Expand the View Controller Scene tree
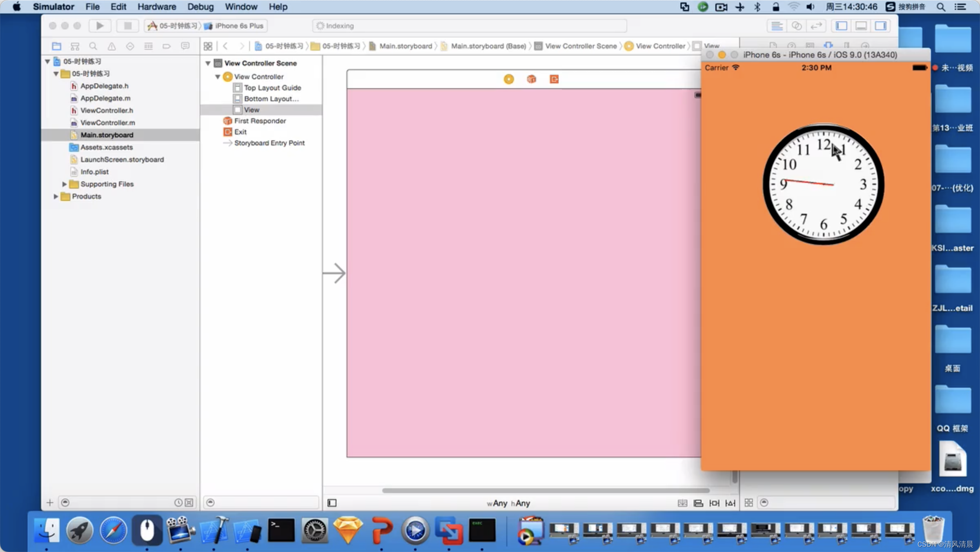 pos(208,62)
